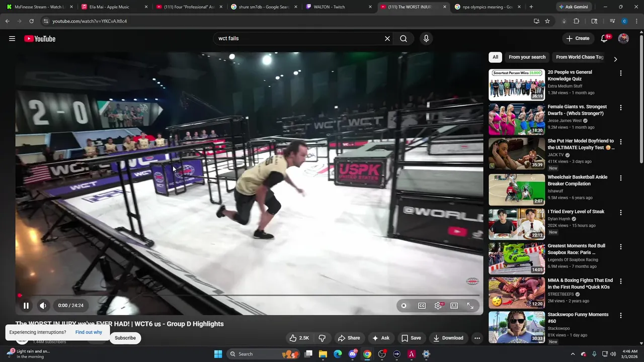
Task: Open the YouTube guide hamburger menu
Action: [12, 39]
